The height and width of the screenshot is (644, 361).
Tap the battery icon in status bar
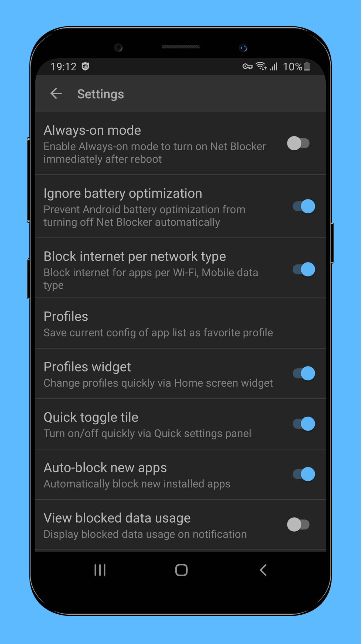pyautogui.click(x=307, y=66)
